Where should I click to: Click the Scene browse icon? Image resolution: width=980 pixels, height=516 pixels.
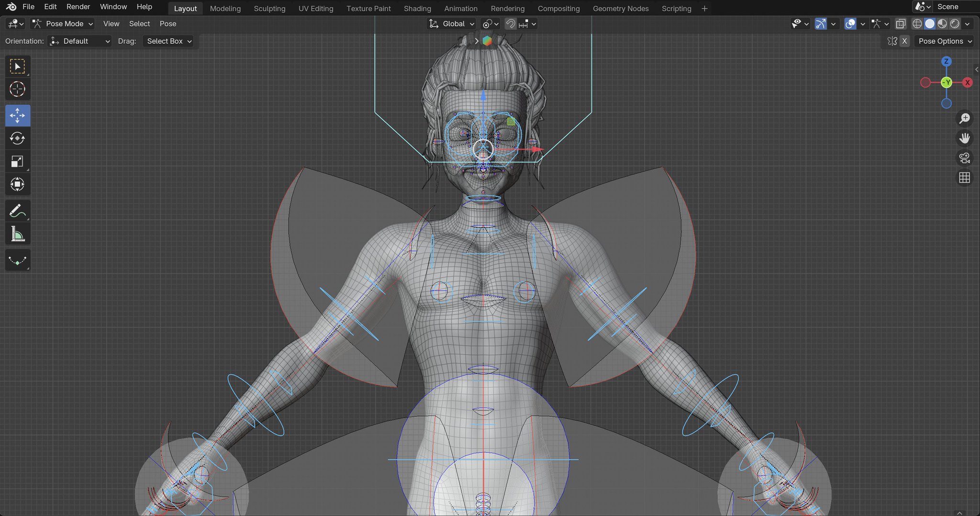(x=922, y=7)
